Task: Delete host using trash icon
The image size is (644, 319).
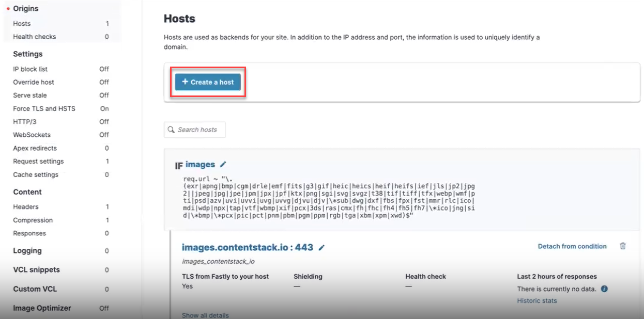Action: pyautogui.click(x=623, y=246)
